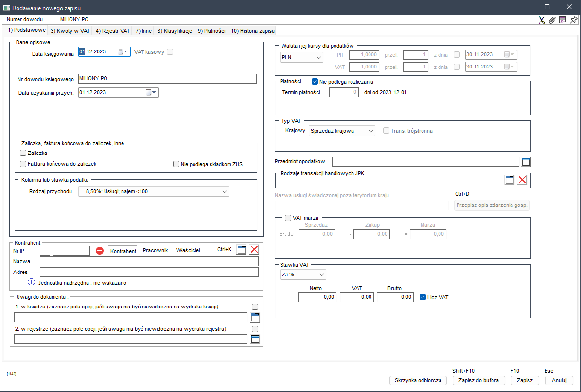581x392 pixels.
Task: Remove JPK transaction types with red X
Action: click(x=522, y=180)
